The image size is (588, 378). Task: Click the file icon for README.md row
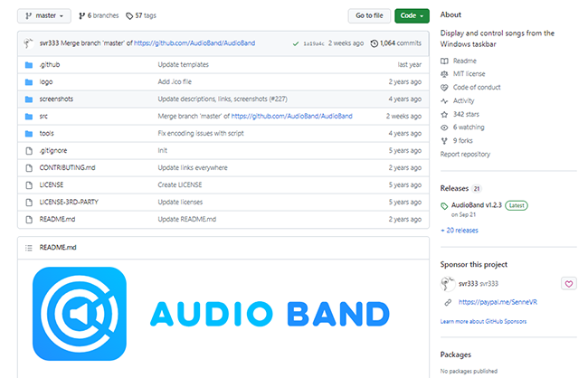point(29,220)
